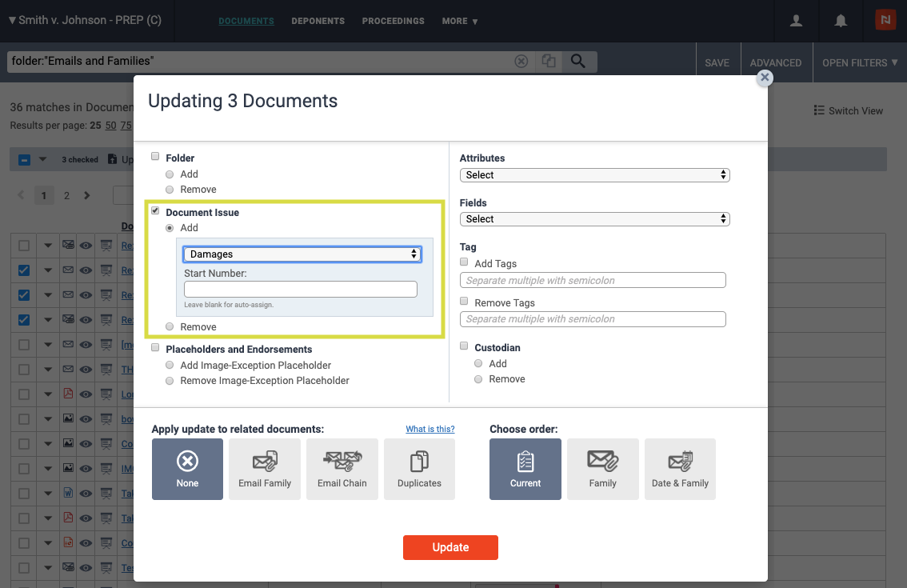
Task: Click the red Nextpoint logo icon
Action: [885, 20]
